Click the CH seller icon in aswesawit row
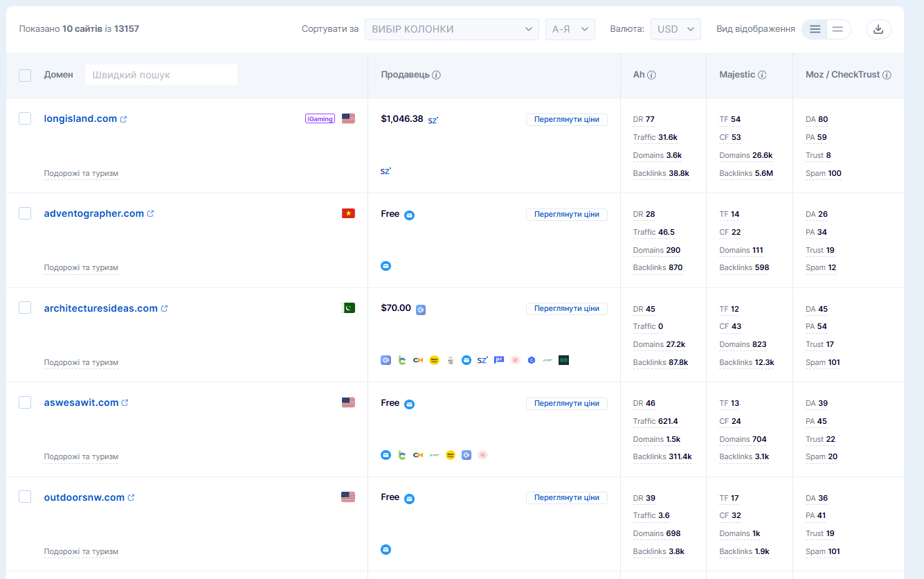 (418, 455)
